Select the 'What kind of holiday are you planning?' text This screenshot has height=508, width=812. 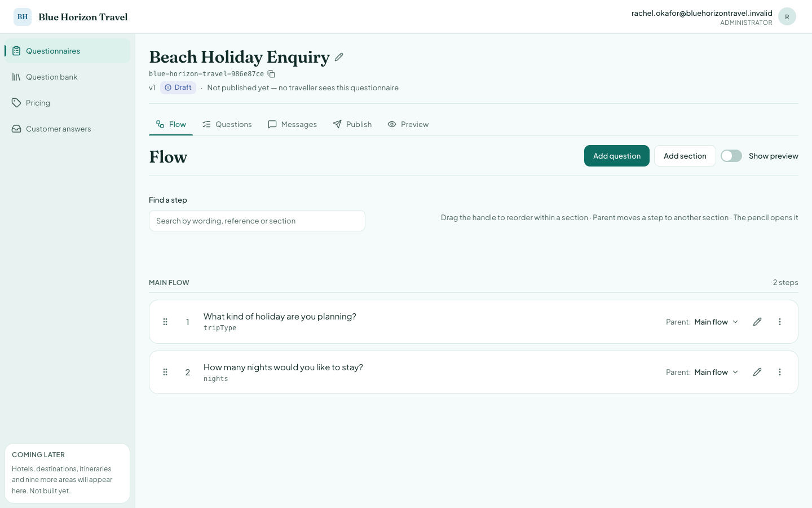[280, 316]
